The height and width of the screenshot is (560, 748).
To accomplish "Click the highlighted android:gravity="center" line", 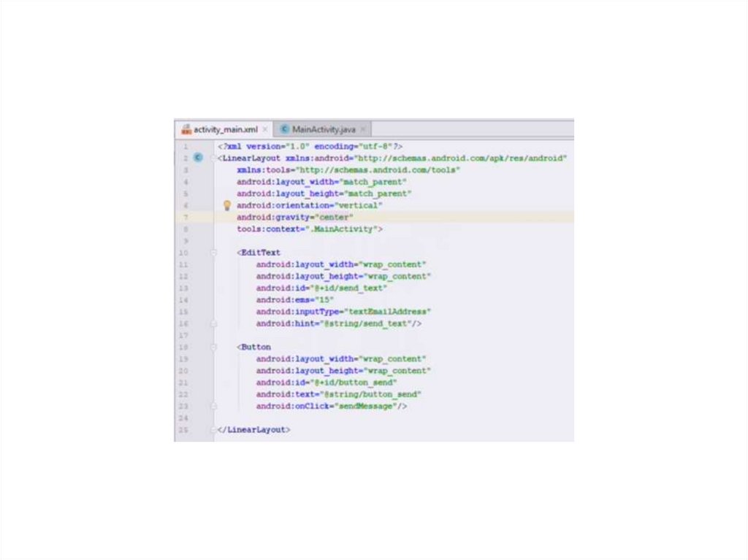I will [295, 218].
